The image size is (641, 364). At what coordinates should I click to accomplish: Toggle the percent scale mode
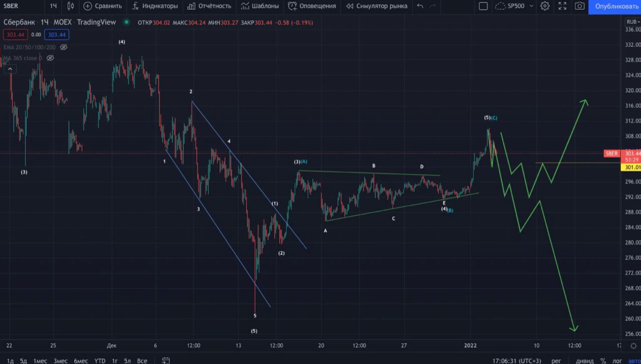tap(603, 361)
